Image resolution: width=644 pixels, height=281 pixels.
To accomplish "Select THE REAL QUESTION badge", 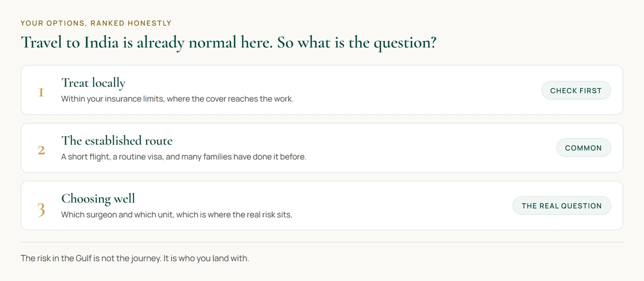I will (x=561, y=206).
